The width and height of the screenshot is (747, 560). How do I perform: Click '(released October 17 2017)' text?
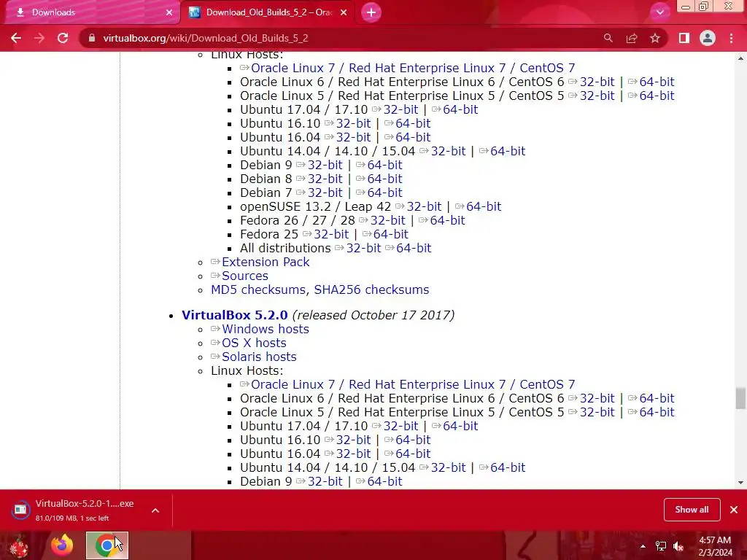click(373, 315)
